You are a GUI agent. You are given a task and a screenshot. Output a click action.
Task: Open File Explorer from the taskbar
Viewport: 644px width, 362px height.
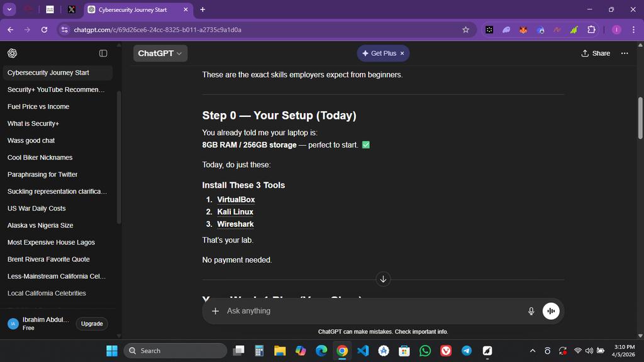tap(280, 351)
